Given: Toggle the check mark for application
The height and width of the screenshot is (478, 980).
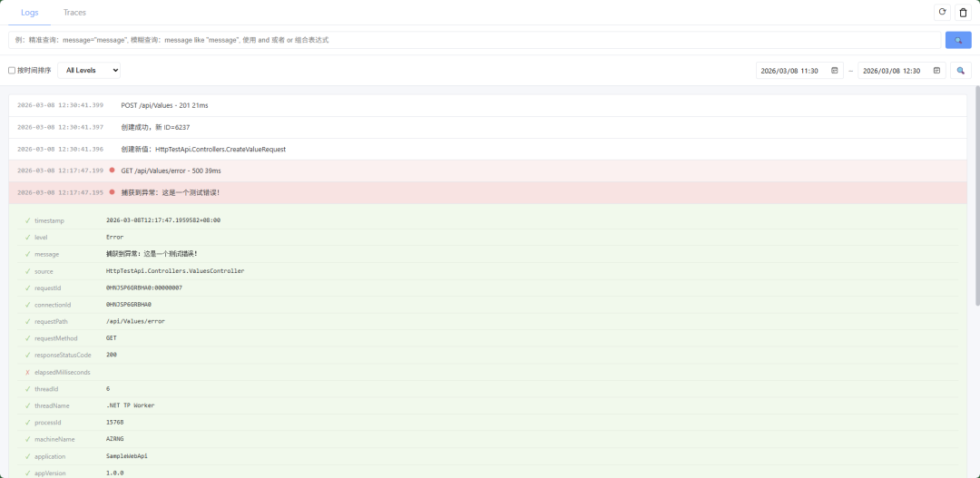Looking at the screenshot, I should pyautogui.click(x=27, y=456).
